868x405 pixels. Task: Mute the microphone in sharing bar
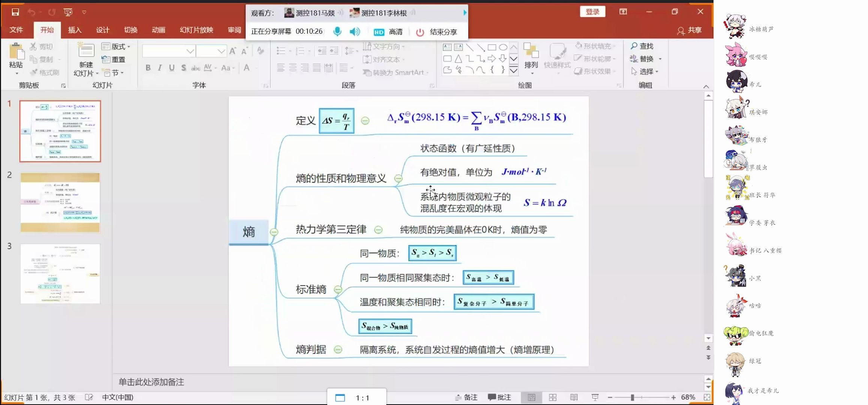click(337, 31)
